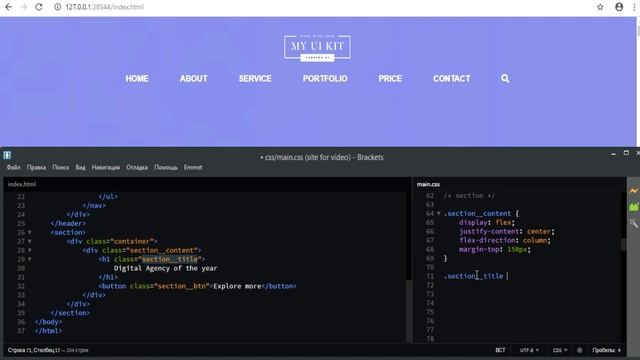Click the round linting status indicator in the status bar

579,350
